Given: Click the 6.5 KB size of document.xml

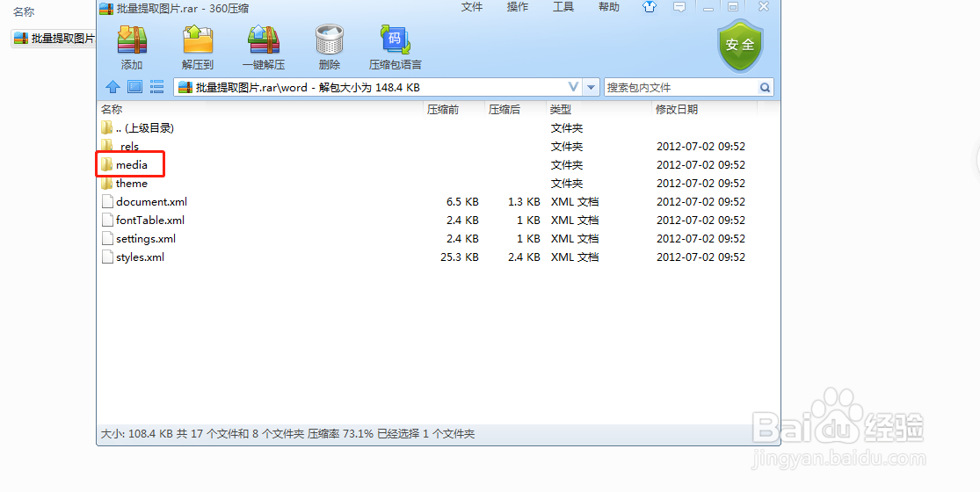Looking at the screenshot, I should click(x=462, y=202).
